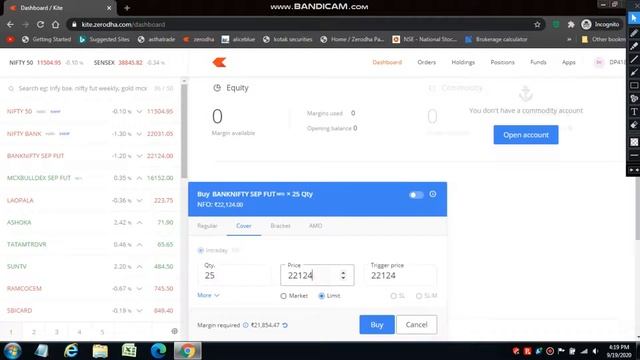Click margin required info icon
The height and width of the screenshot is (360, 640).
pyautogui.click(x=246, y=325)
